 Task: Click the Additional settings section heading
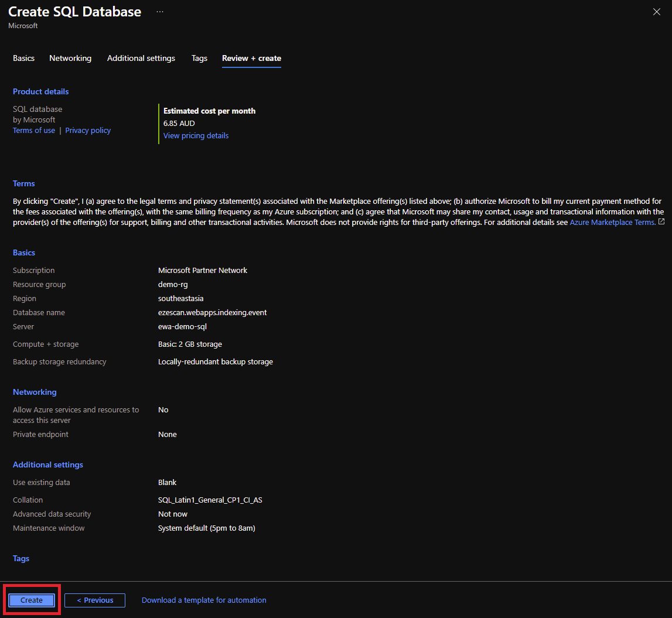coord(48,465)
